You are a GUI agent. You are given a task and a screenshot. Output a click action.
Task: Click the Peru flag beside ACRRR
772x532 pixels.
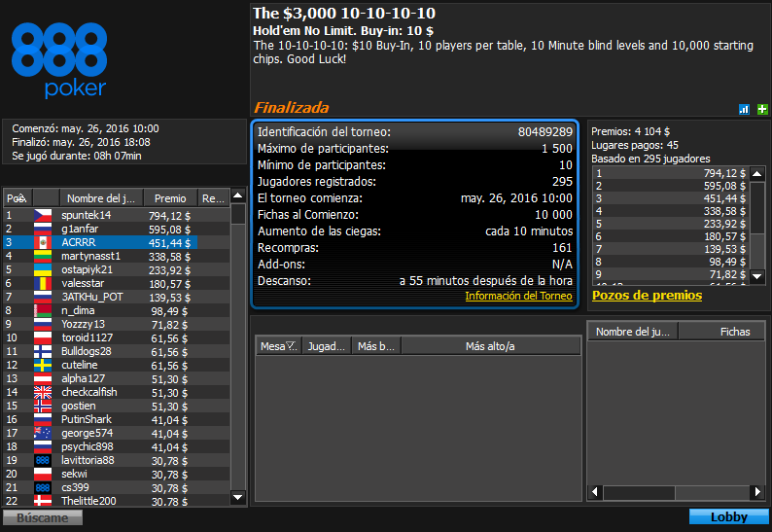click(x=43, y=242)
